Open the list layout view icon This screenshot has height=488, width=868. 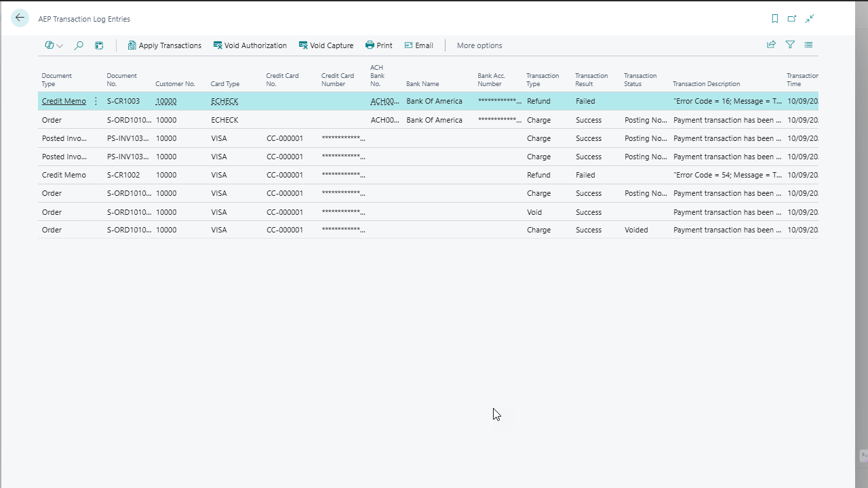tap(808, 45)
